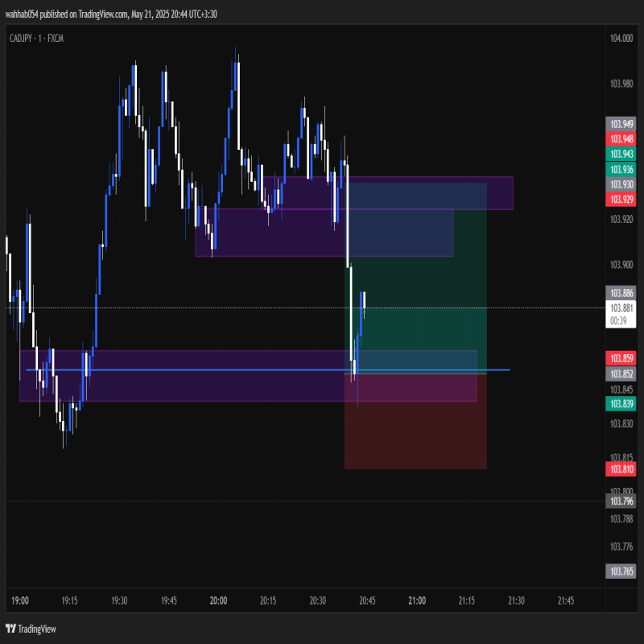Click the 21:00 time axis label
Image resolution: width=644 pixels, height=644 pixels.
coord(417,601)
